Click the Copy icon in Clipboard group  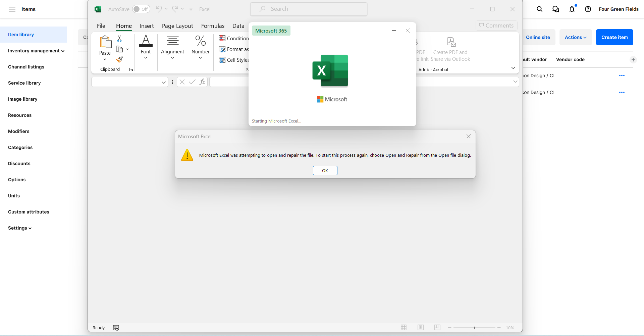(119, 49)
